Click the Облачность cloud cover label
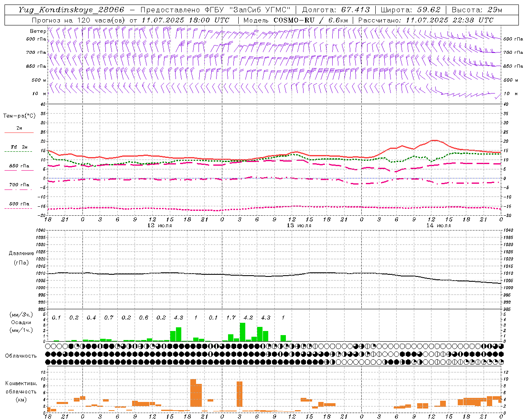Screen dimensions: 525x420 point(21,356)
